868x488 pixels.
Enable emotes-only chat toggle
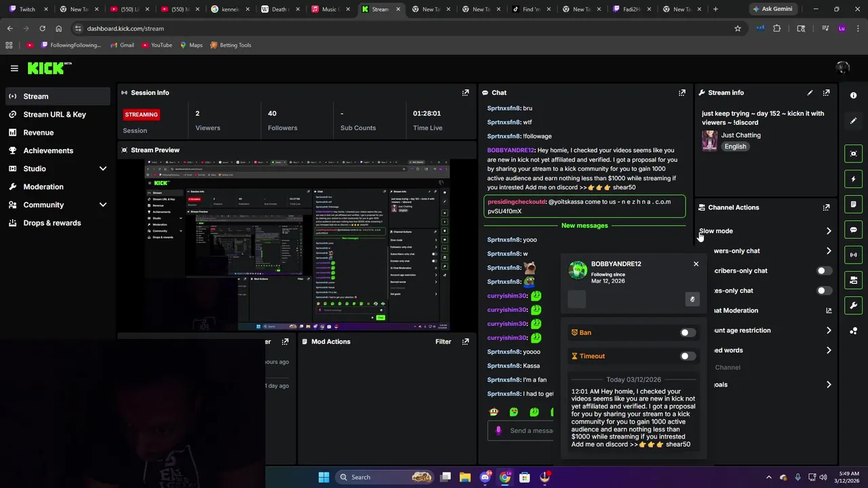(824, 291)
